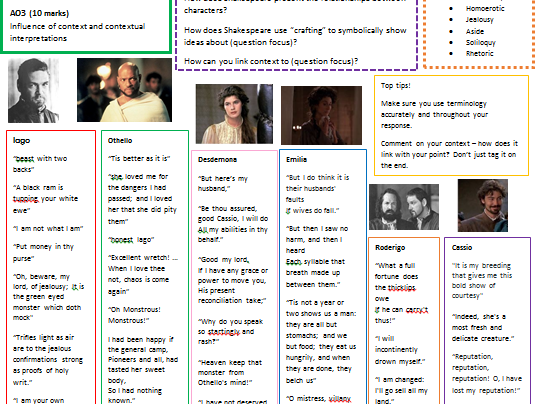The height and width of the screenshot is (404, 538).
Task: Click the 'Oh Monstrous! Monstrous!' quote
Action: (134, 315)
